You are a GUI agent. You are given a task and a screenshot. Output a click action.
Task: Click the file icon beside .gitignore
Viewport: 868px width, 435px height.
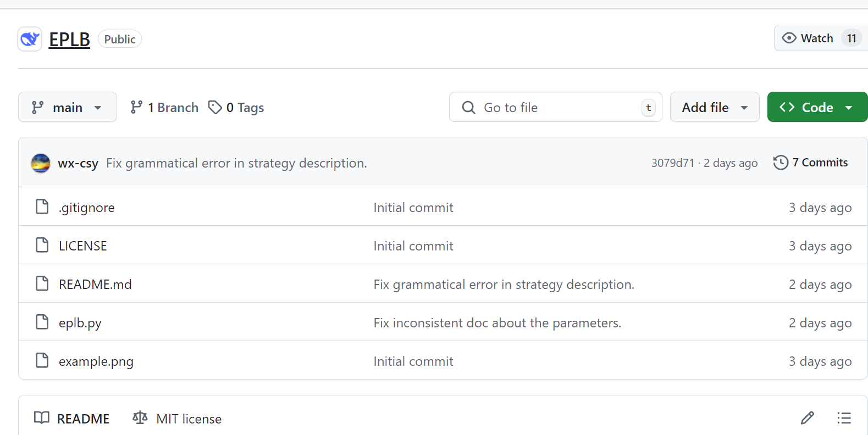pyautogui.click(x=42, y=207)
